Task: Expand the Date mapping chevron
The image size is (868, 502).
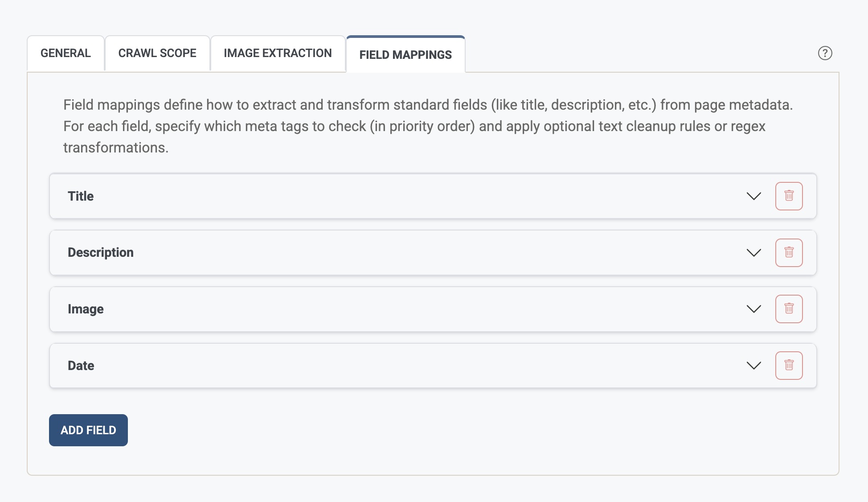Action: point(753,366)
